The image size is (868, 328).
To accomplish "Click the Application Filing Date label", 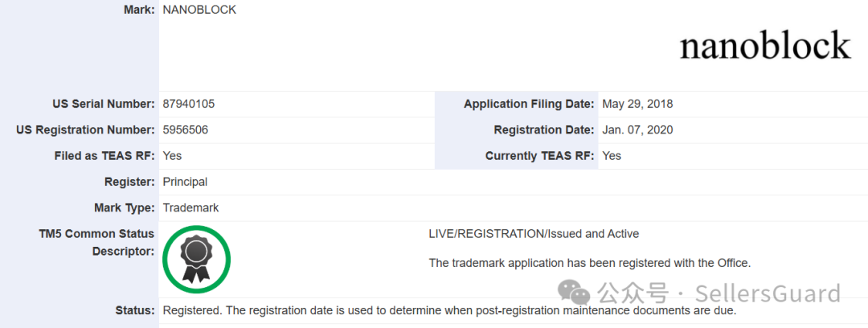I will (530, 104).
